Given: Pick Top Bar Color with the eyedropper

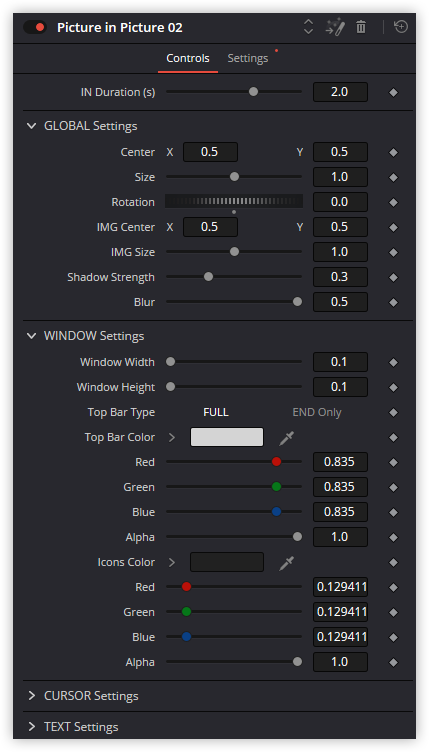Looking at the screenshot, I should pos(286,437).
